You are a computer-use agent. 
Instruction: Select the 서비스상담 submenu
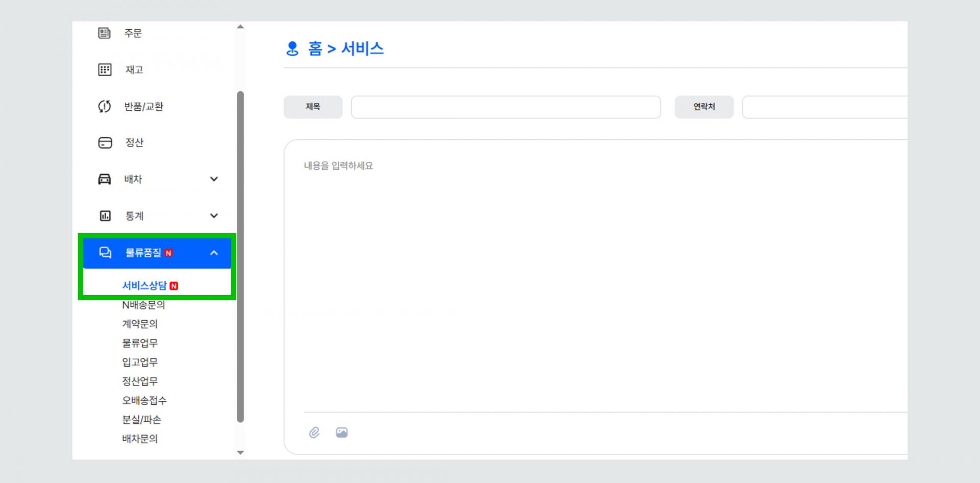[144, 285]
